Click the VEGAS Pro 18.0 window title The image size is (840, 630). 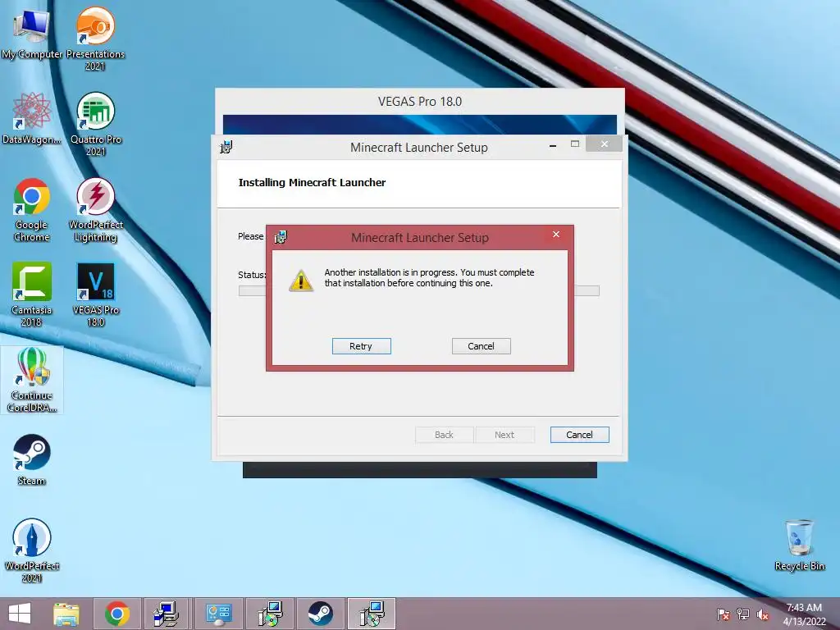pos(419,101)
